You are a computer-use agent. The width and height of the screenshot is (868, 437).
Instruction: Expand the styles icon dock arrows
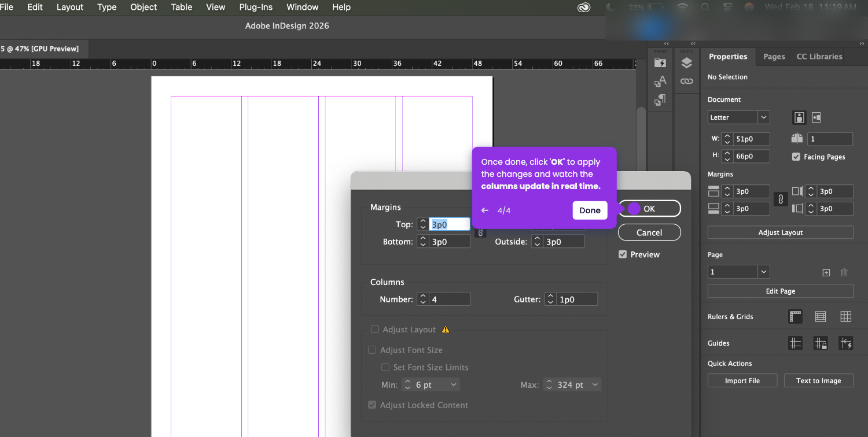pos(667,43)
